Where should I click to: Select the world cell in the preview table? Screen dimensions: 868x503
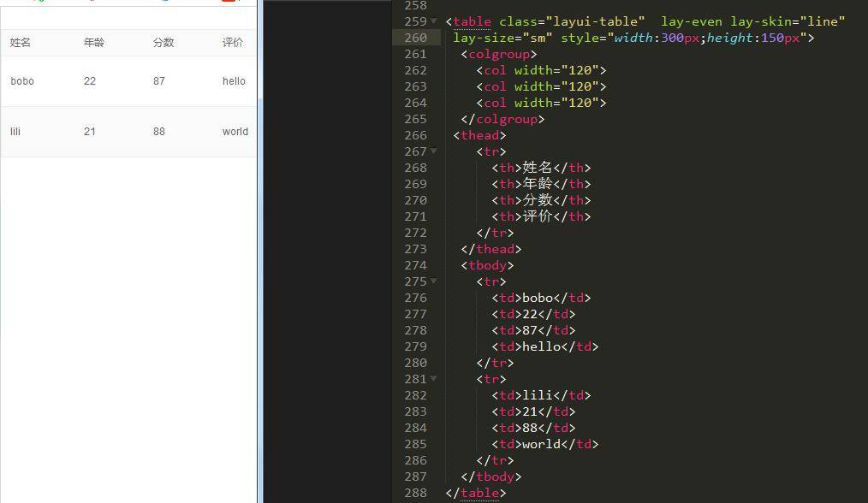pyautogui.click(x=235, y=132)
